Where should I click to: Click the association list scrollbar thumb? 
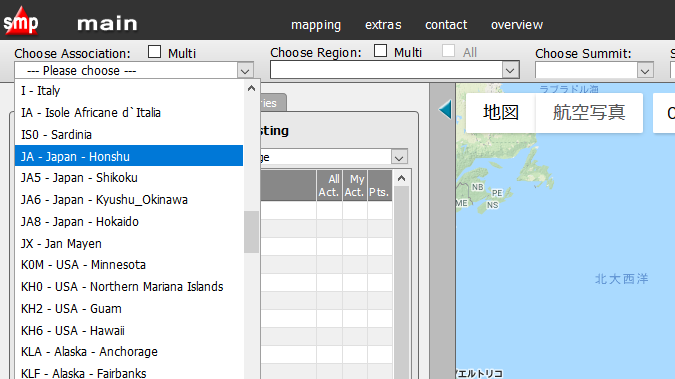point(251,232)
